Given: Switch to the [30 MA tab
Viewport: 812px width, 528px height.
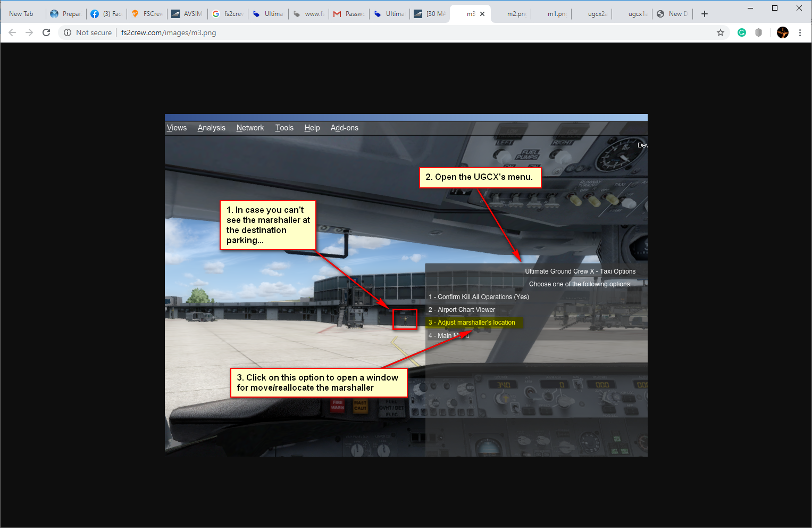Looking at the screenshot, I should point(430,14).
